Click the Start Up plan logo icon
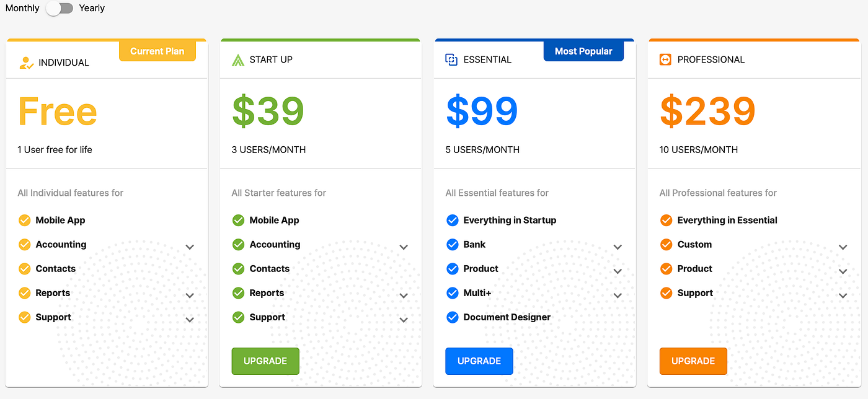This screenshot has height=399, width=868. (238, 59)
